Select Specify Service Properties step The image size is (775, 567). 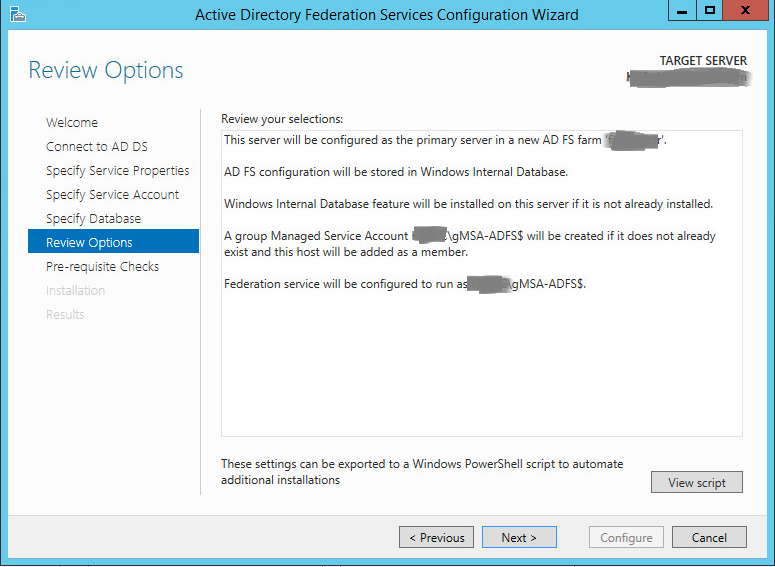pyautogui.click(x=118, y=171)
